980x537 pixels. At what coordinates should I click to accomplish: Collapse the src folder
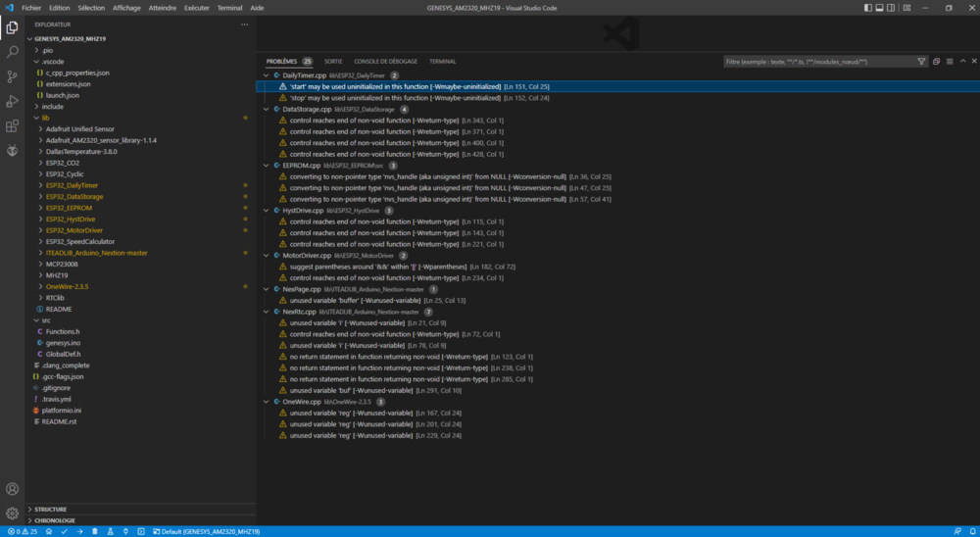(36, 320)
